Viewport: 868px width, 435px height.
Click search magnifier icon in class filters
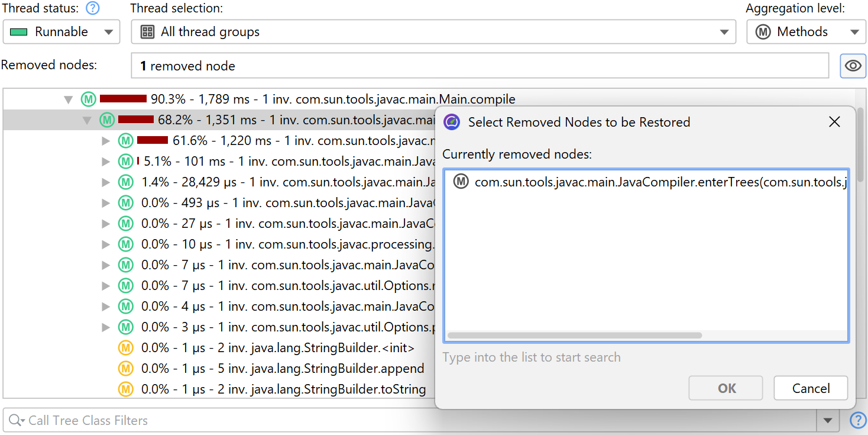17,420
